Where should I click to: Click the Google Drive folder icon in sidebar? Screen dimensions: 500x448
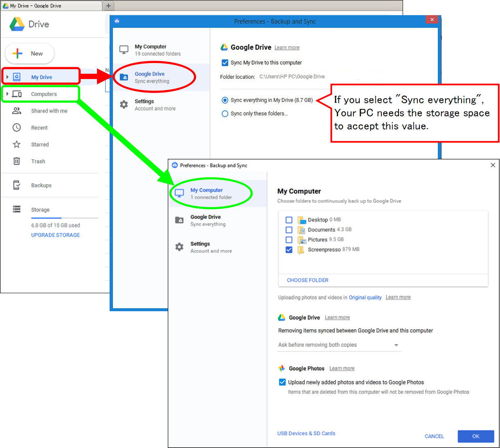pos(124,77)
